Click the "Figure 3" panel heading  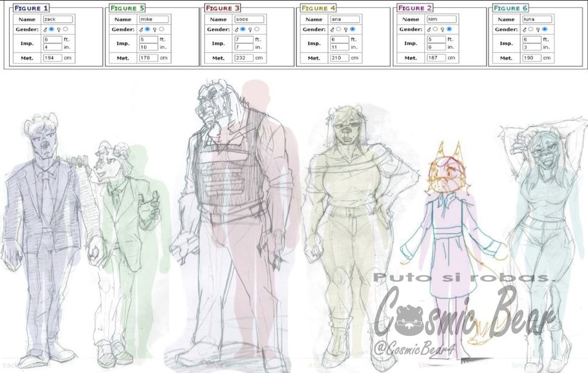223,8
